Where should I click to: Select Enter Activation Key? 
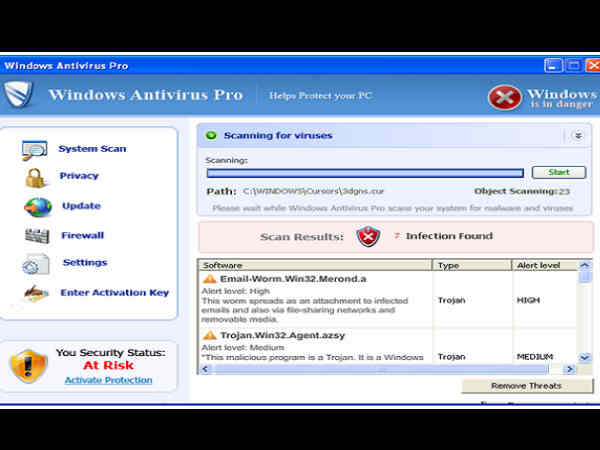pos(115,293)
